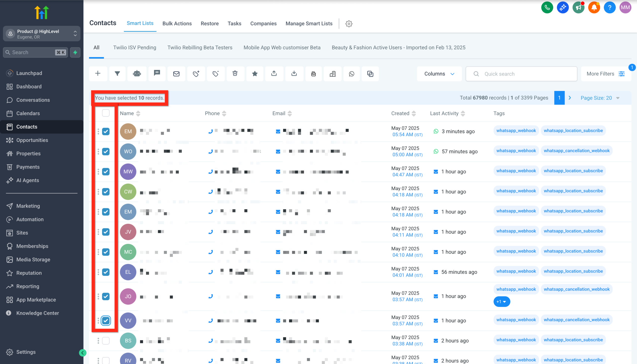637x364 pixels.
Task: Open the export contacts icon
Action: coord(274,74)
